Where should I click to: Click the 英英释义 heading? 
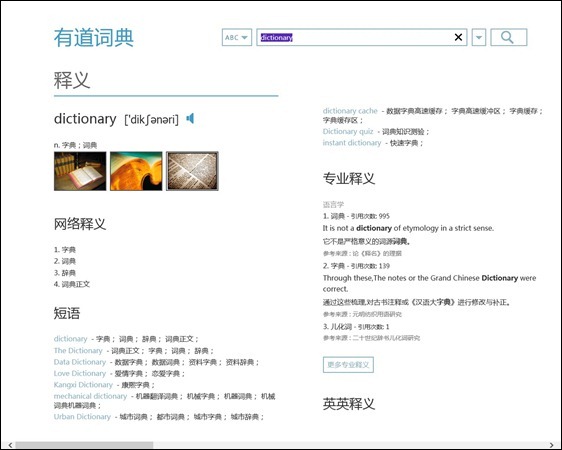349,404
